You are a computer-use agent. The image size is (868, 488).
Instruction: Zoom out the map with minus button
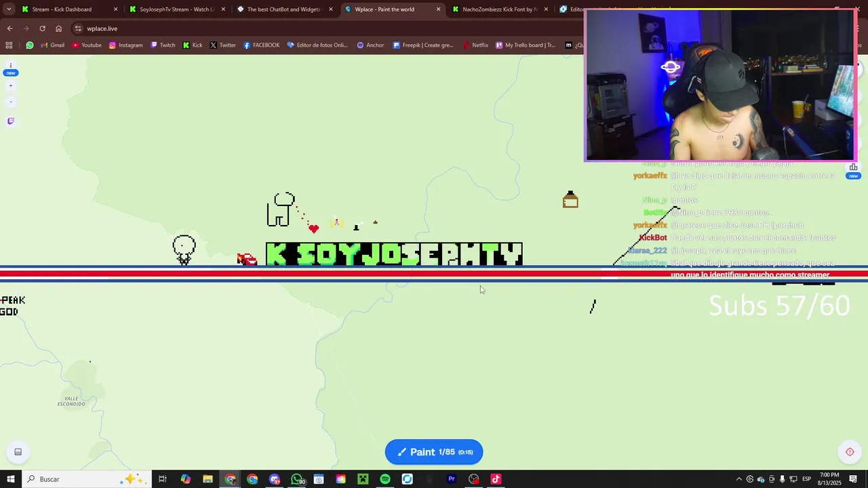[10, 102]
